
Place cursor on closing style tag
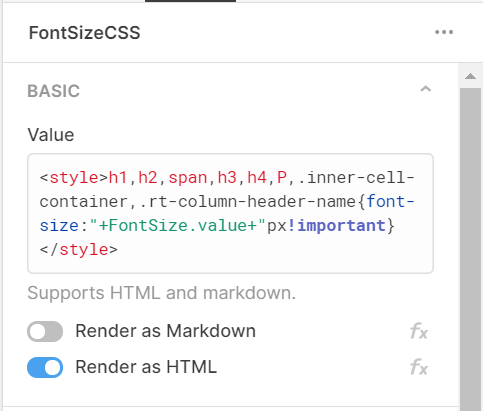[79, 250]
